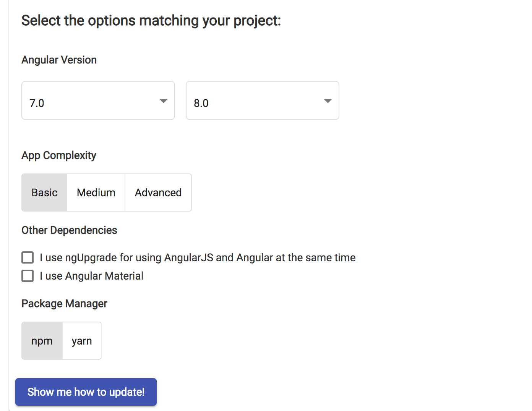532x411 pixels.
Task: Enable the ngUpgrade checkbox
Action: [27, 257]
